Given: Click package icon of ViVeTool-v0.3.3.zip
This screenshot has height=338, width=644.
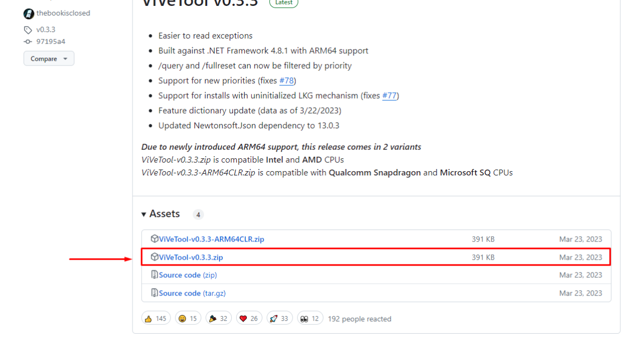Looking at the screenshot, I should [155, 257].
